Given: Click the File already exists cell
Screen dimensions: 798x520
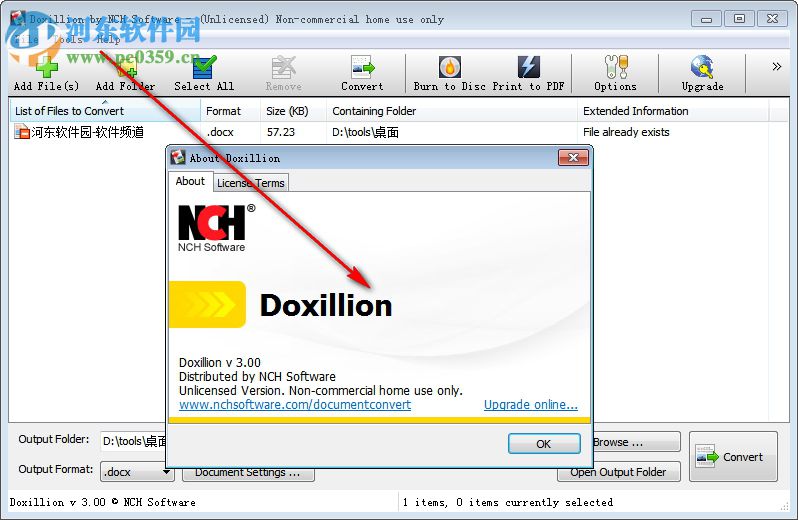Looking at the screenshot, I should (x=626, y=132).
